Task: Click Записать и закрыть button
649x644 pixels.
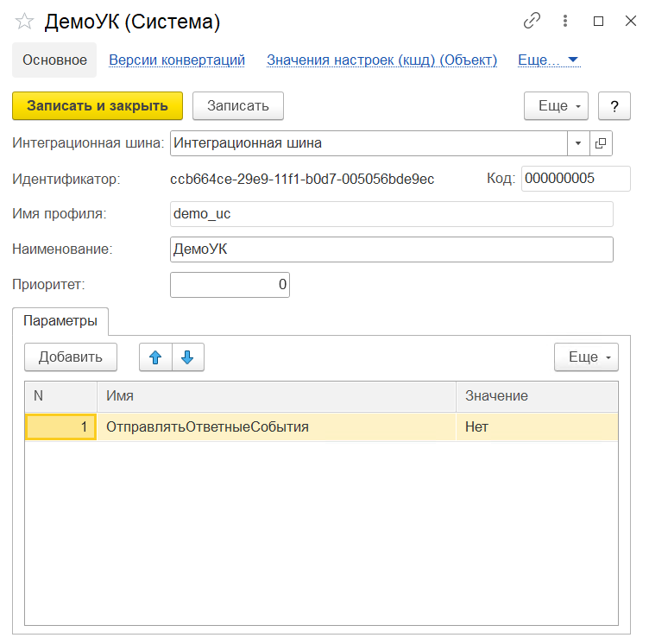Action: [x=98, y=106]
